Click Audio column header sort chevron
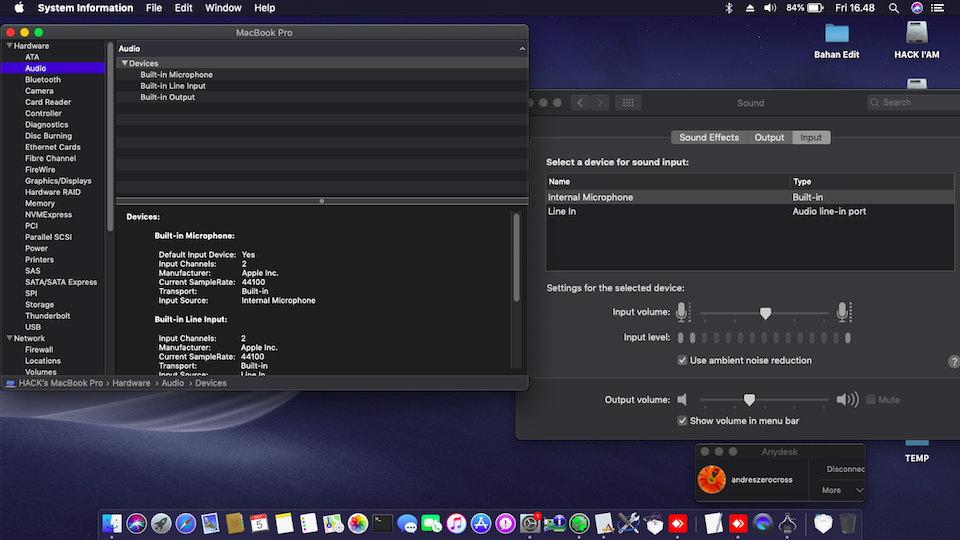960x540 pixels. 522,48
